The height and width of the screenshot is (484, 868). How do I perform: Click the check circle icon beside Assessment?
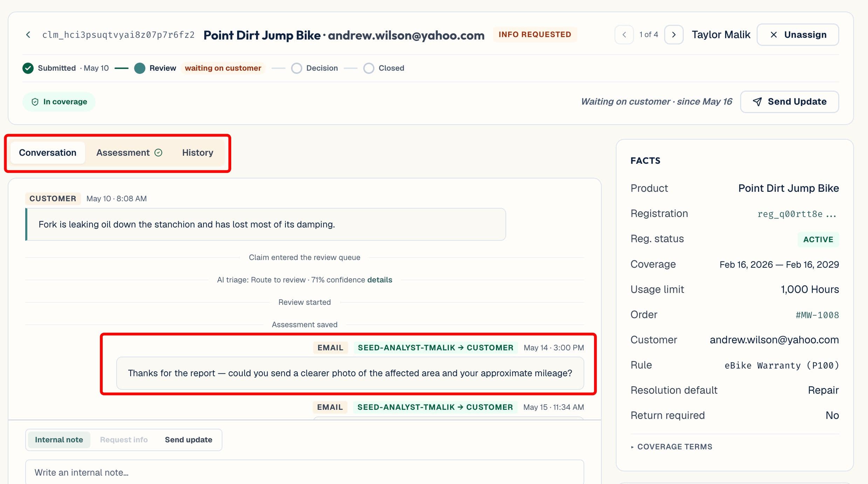tap(158, 153)
